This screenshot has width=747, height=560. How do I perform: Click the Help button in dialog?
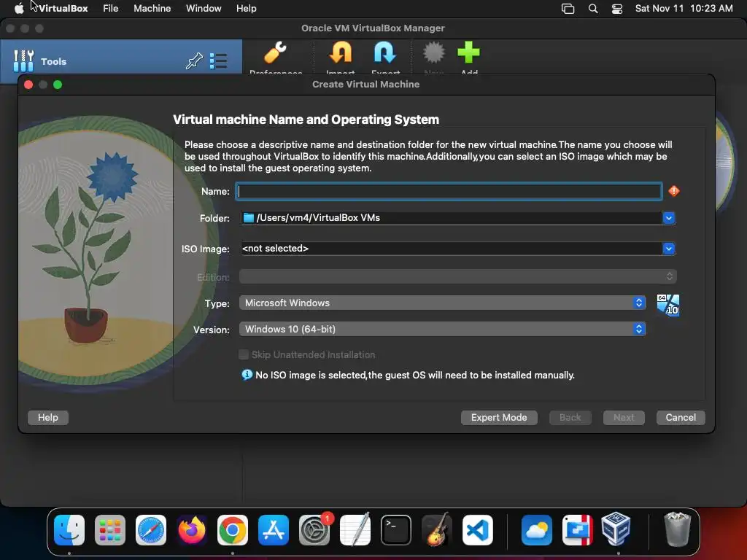47,418
